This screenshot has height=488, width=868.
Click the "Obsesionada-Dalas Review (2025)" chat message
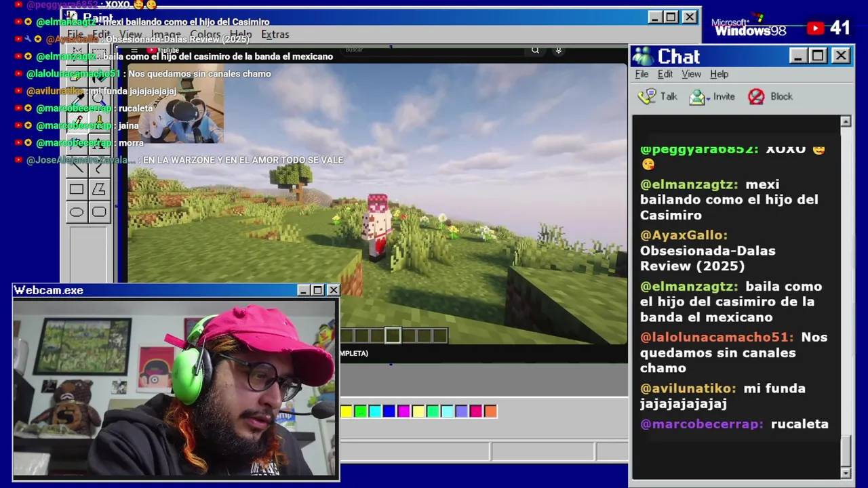tap(708, 258)
